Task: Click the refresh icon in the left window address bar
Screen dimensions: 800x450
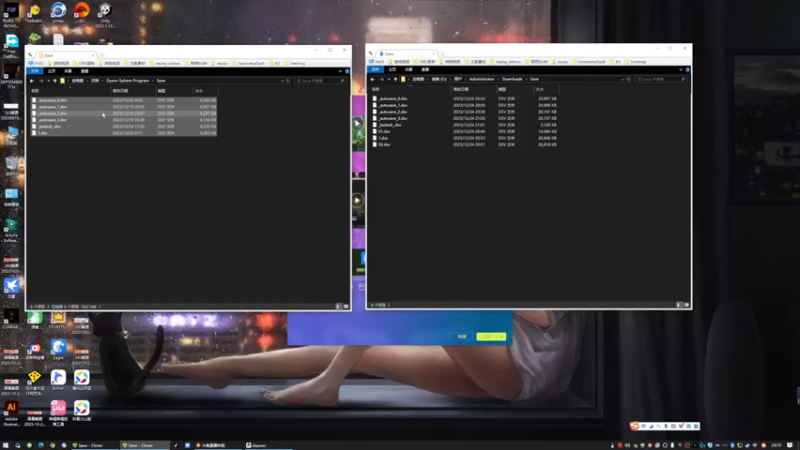Action: (x=288, y=81)
